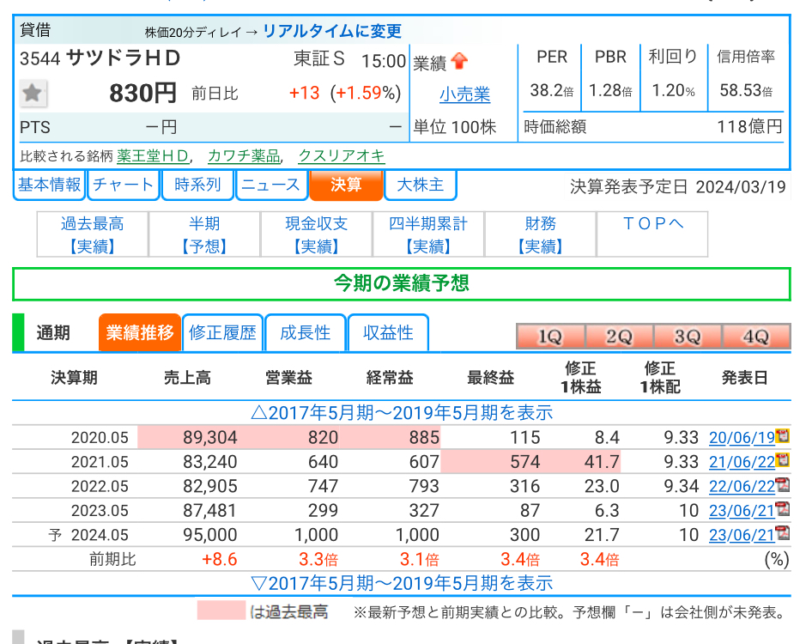Open PDF icon in the 2024.05 forecast row

(x=783, y=532)
